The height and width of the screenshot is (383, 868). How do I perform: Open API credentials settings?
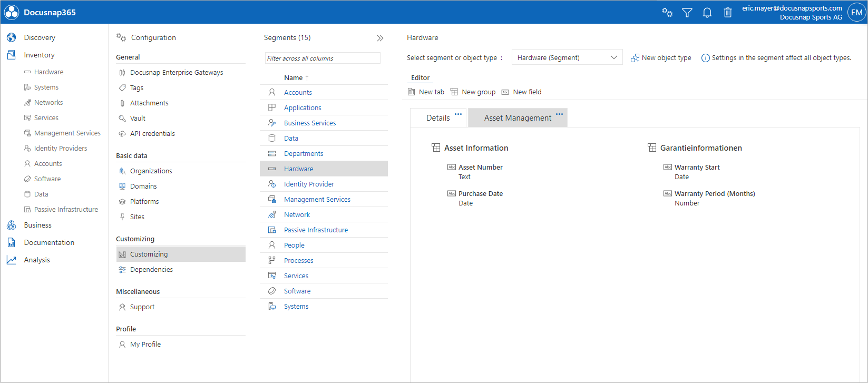click(152, 133)
